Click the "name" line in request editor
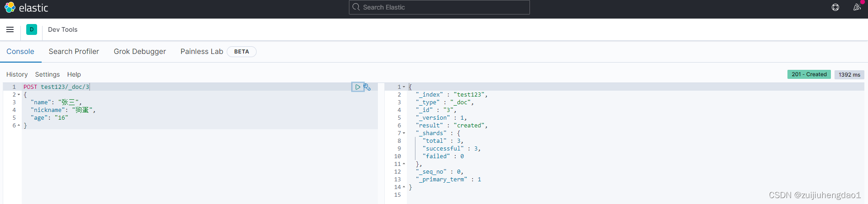This screenshot has height=204, width=868. tap(56, 102)
